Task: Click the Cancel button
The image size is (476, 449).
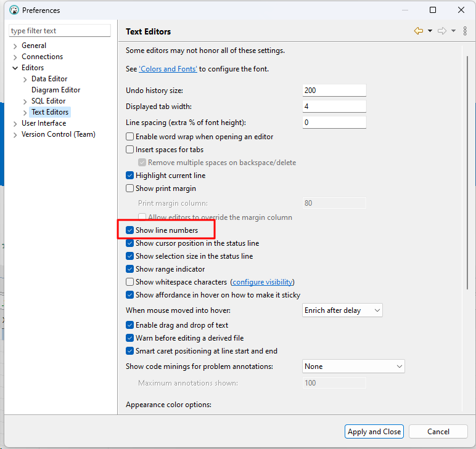Action: tap(438, 432)
